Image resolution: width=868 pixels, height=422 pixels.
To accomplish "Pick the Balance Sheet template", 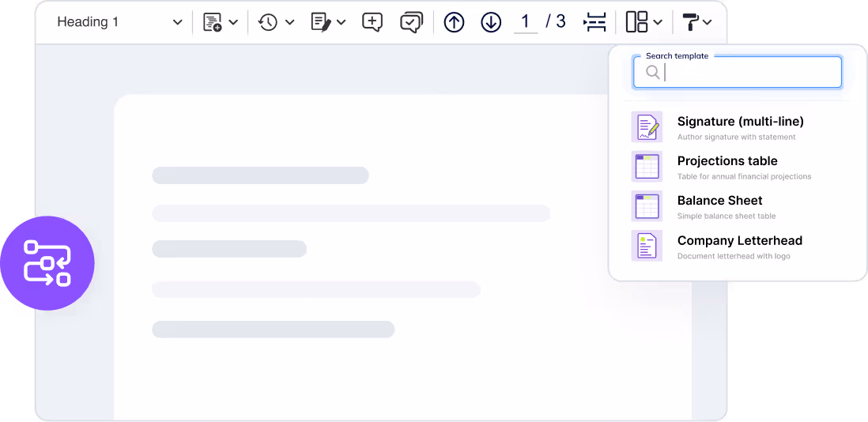I will pos(719,206).
